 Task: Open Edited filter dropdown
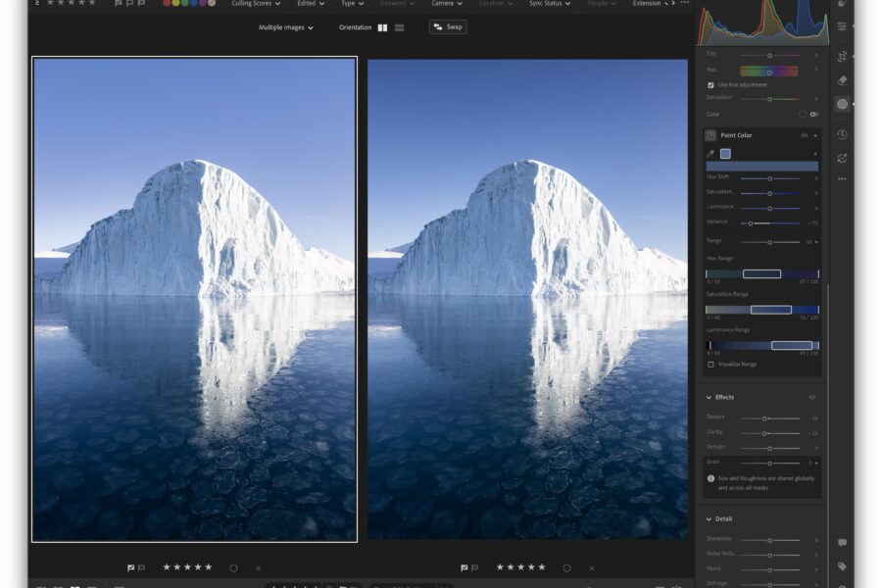pyautogui.click(x=311, y=3)
